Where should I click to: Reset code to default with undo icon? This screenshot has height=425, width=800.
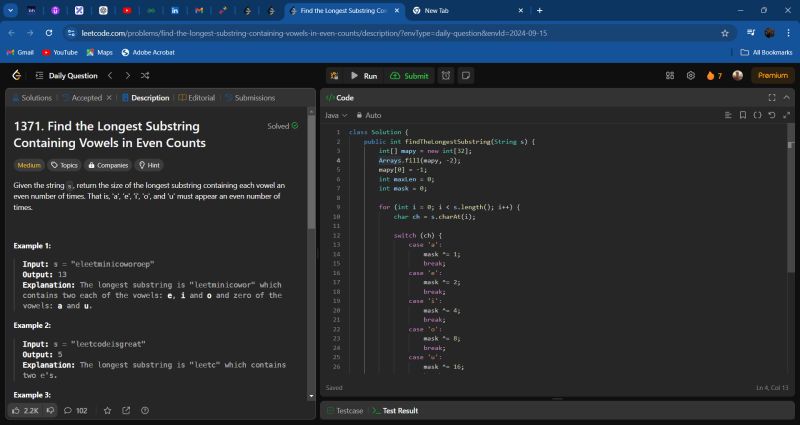[x=771, y=115]
